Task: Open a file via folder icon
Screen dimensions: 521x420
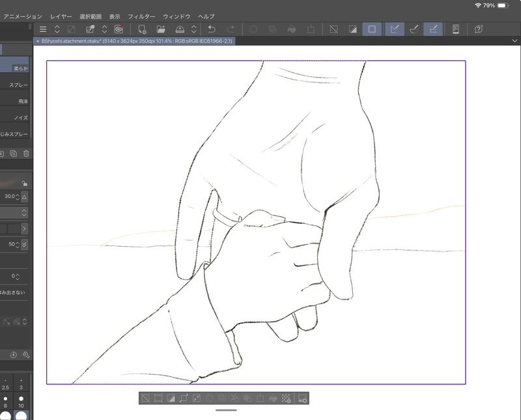Action: pyautogui.click(x=161, y=29)
